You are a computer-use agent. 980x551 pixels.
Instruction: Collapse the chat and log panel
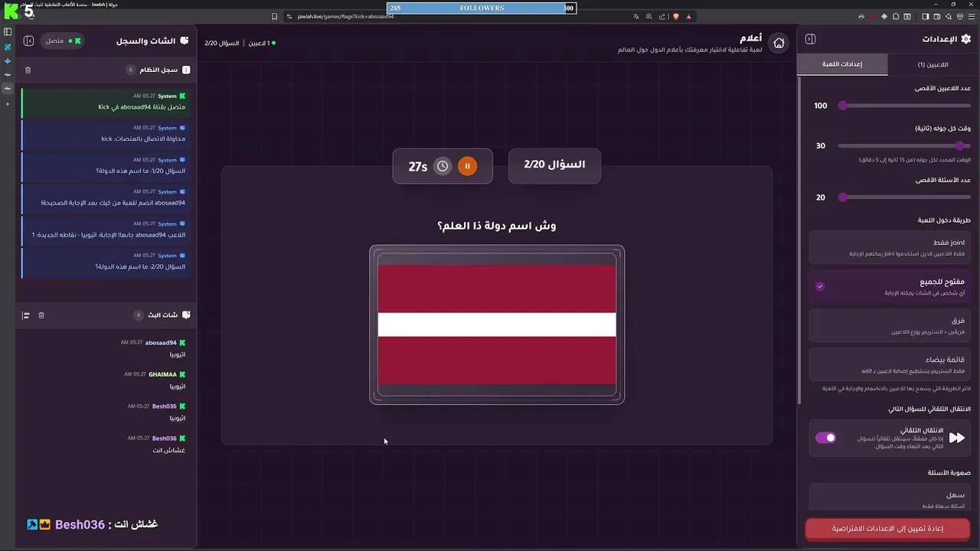pos(28,41)
